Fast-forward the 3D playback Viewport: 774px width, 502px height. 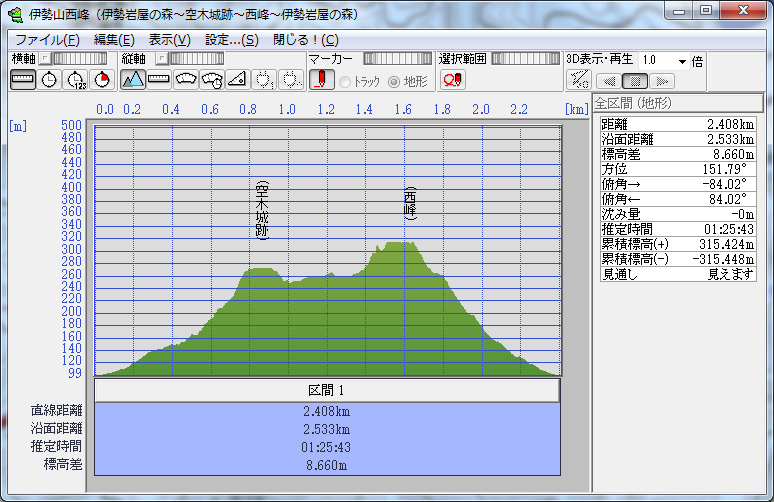662,81
